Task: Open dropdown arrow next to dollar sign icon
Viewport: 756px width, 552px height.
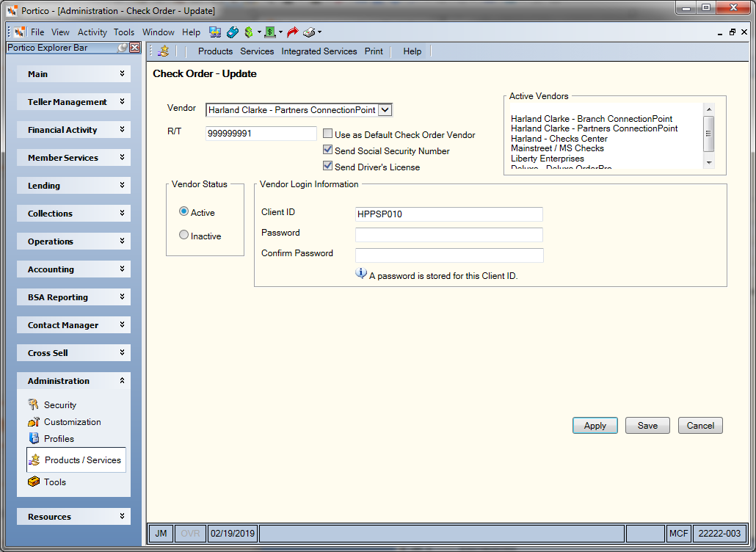Action: tap(259, 32)
